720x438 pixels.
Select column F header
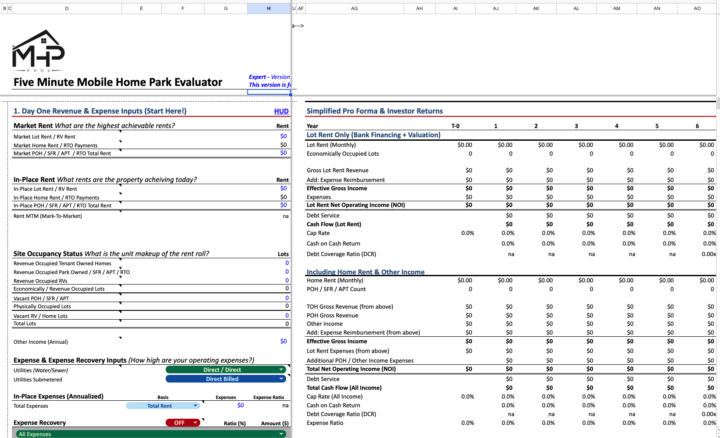point(183,8)
